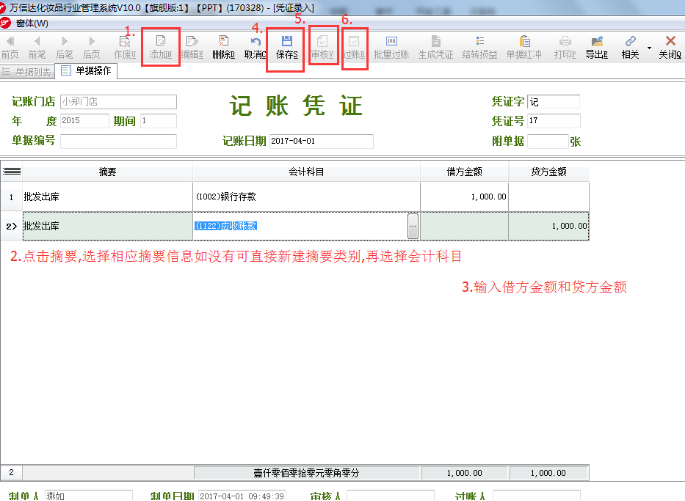685x501 pixels.
Task: Click grid menu icon in table header corner
Action: (11, 172)
